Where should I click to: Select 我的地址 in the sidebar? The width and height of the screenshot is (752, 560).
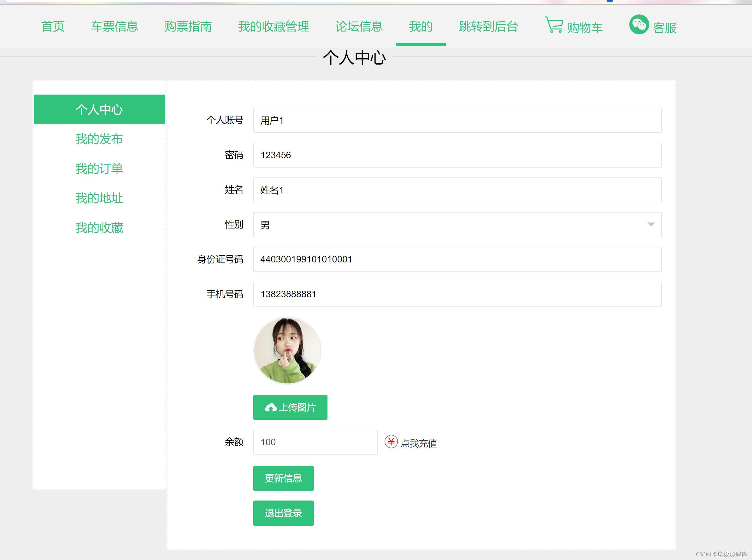(x=99, y=199)
